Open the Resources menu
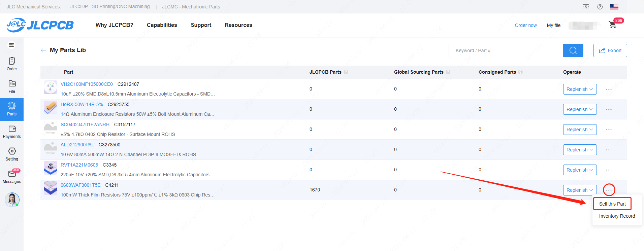This screenshot has width=644, height=251. point(238,25)
